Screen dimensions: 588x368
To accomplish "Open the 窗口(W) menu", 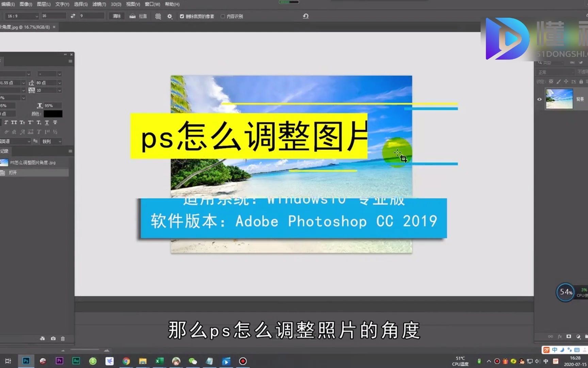I will coord(152,4).
